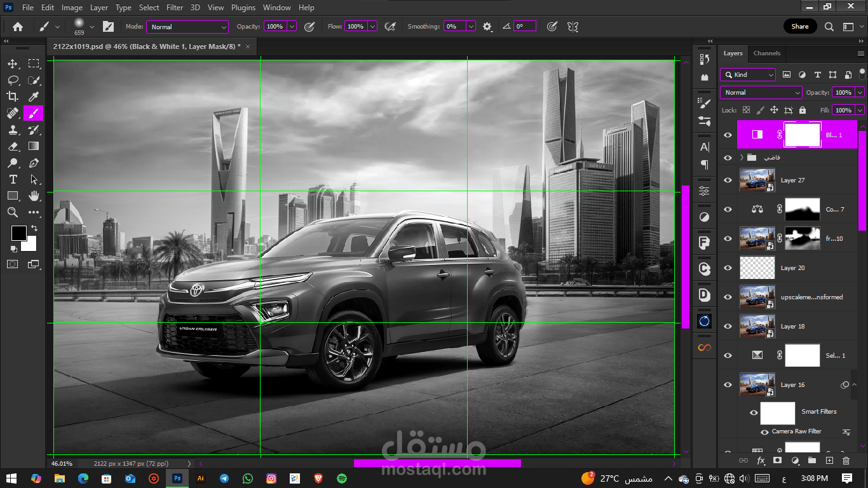868x488 pixels.
Task: Select the Zoom magnifier tool
Action: (x=13, y=212)
